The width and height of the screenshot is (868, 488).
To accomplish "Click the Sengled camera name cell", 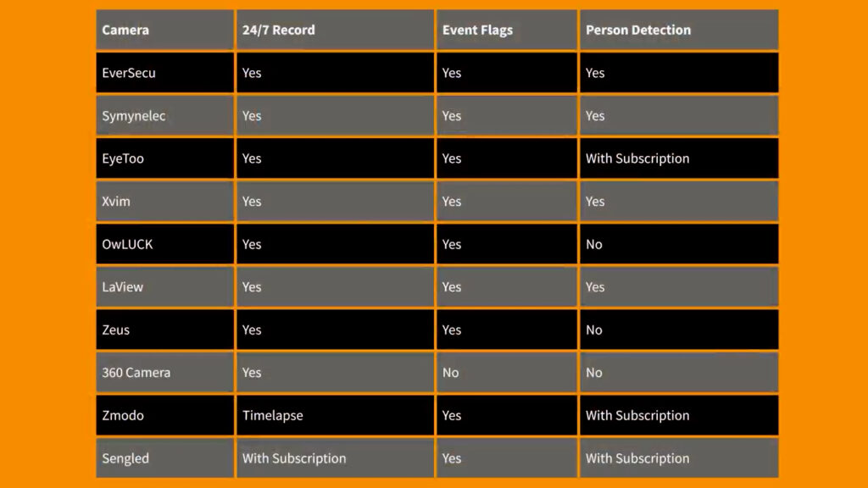I will coord(125,458).
